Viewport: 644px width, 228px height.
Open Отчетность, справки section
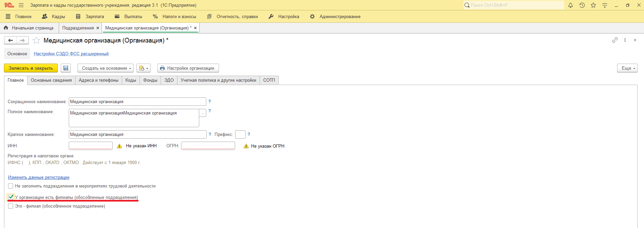(232, 16)
